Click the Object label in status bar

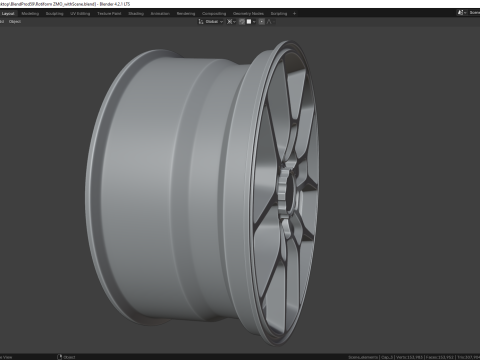tap(69, 357)
